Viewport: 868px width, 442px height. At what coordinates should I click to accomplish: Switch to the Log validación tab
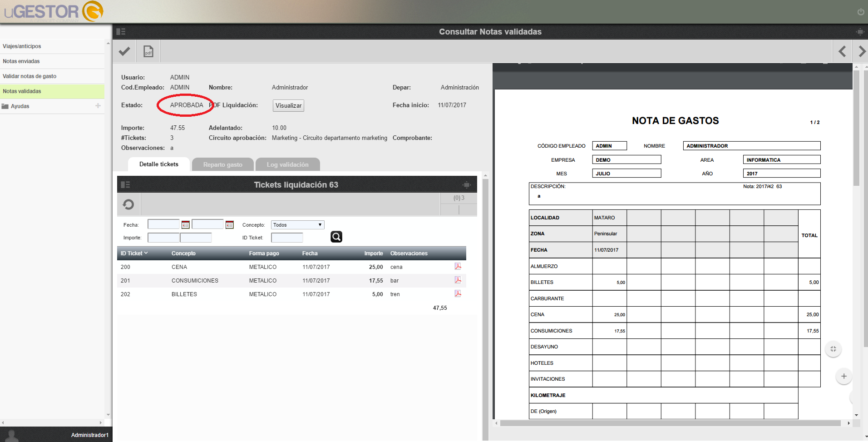click(x=287, y=164)
